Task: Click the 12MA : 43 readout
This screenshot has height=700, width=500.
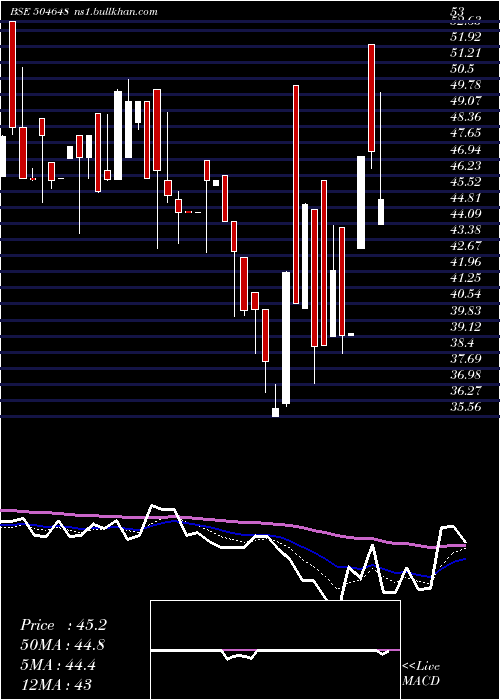Action: tap(56, 685)
